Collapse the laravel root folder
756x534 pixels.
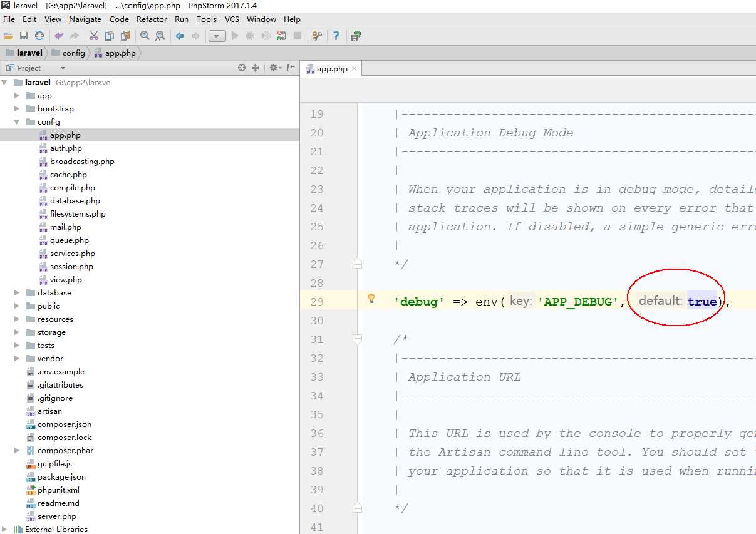(x=4, y=83)
